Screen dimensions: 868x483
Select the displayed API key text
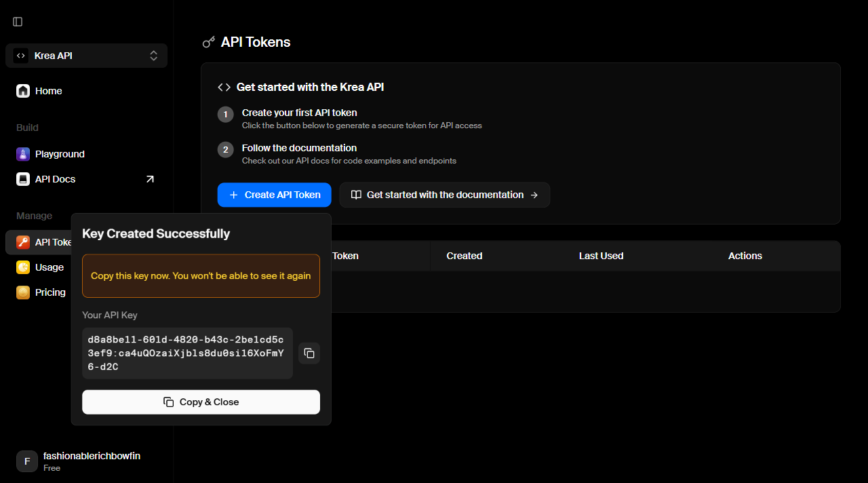(186, 353)
